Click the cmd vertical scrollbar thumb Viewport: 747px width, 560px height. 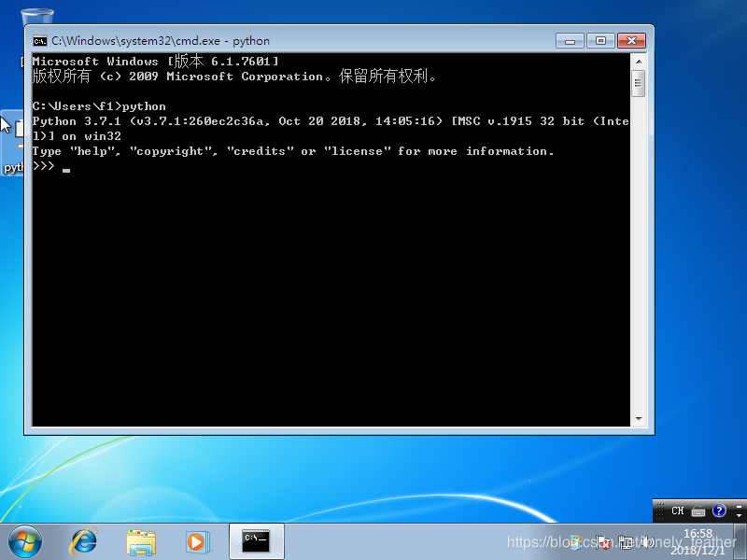(639, 83)
